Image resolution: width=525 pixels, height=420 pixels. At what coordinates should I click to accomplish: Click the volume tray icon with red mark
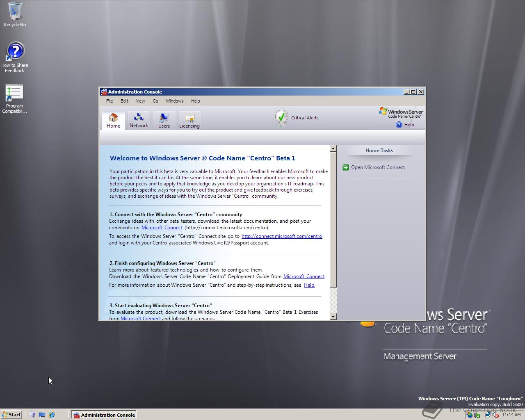coord(496,415)
